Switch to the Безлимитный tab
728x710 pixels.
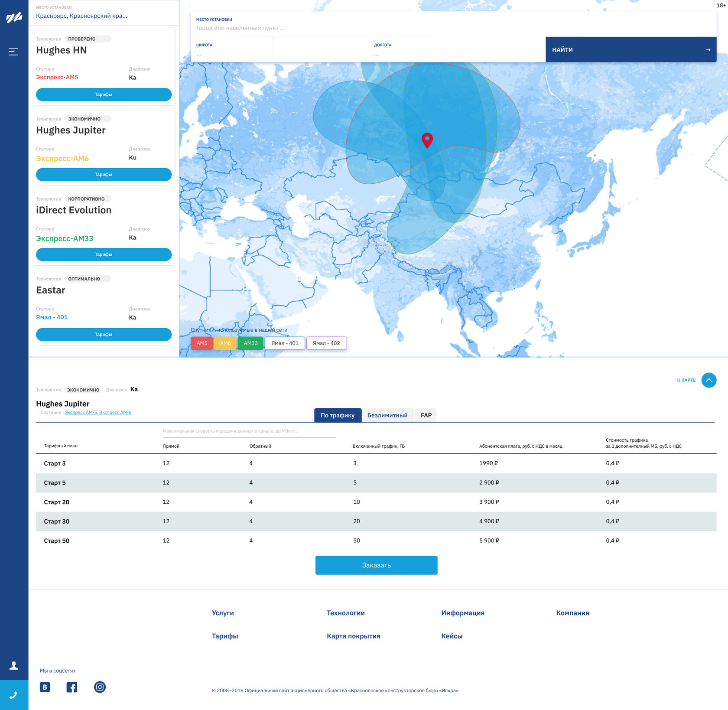coord(387,415)
